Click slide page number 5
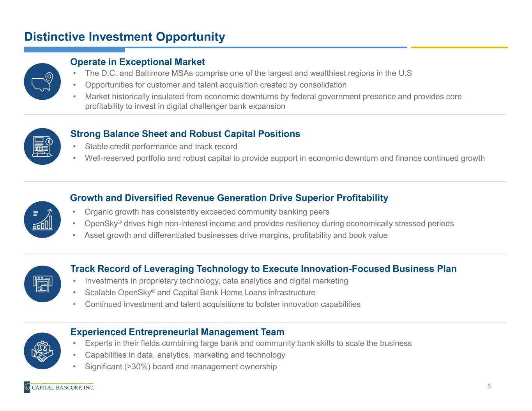The image size is (532, 411). (489, 386)
